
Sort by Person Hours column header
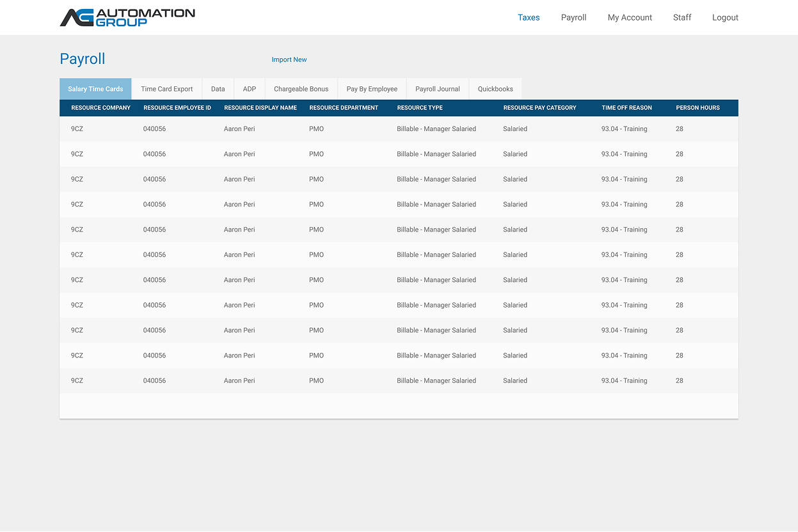click(x=698, y=107)
